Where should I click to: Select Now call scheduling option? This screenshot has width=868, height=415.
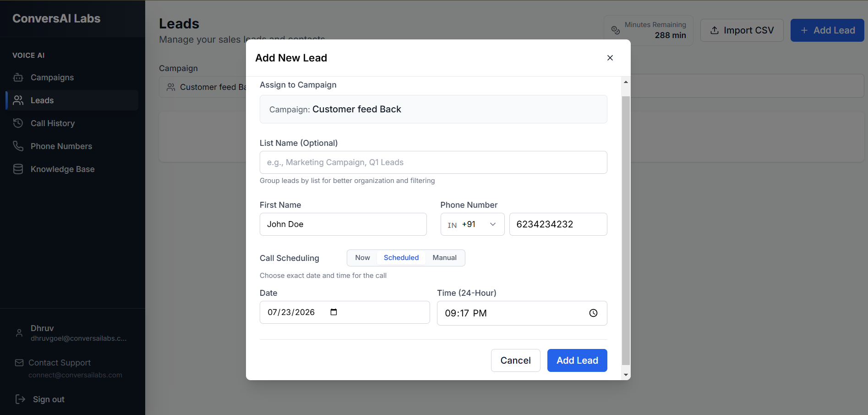tap(362, 258)
